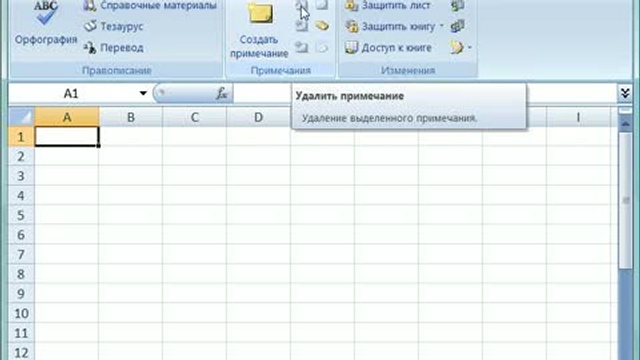
Task: Select column C header
Action: pos(195,117)
